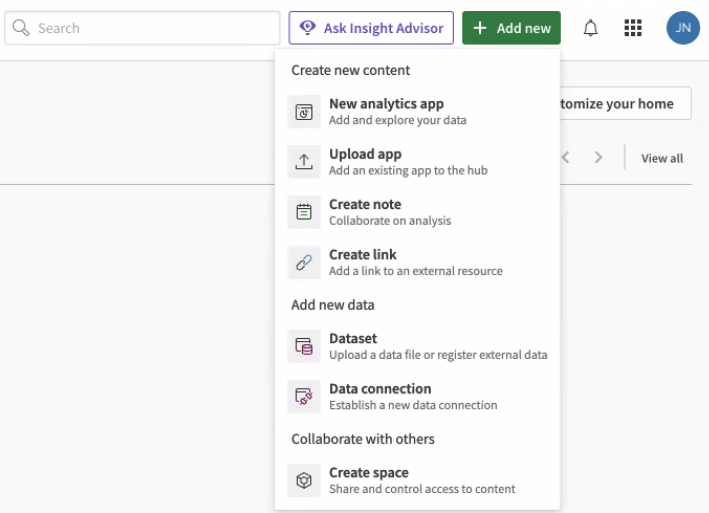The image size is (709, 513).
Task: Click the plus icon in Add new
Action: [x=480, y=28]
